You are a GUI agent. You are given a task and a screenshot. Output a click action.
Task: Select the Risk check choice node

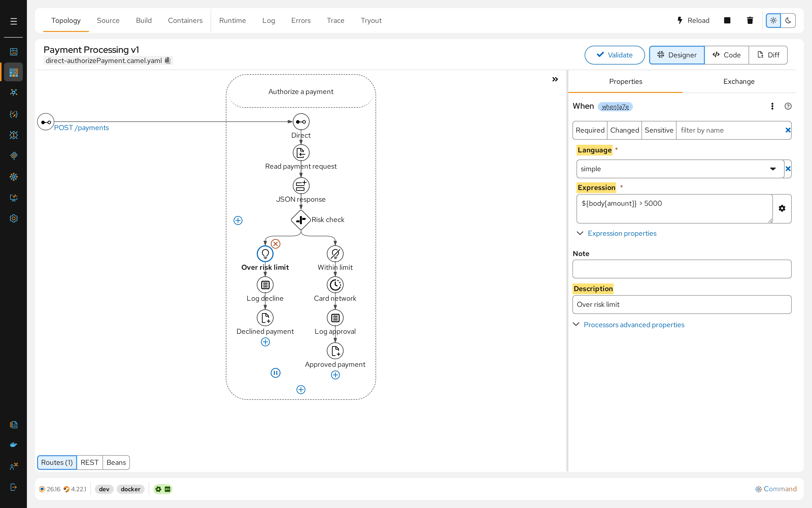click(301, 220)
